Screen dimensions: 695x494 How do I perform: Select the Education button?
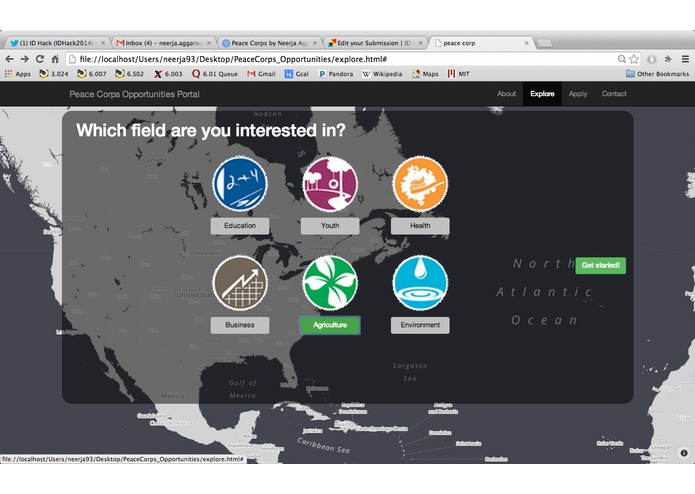(240, 226)
